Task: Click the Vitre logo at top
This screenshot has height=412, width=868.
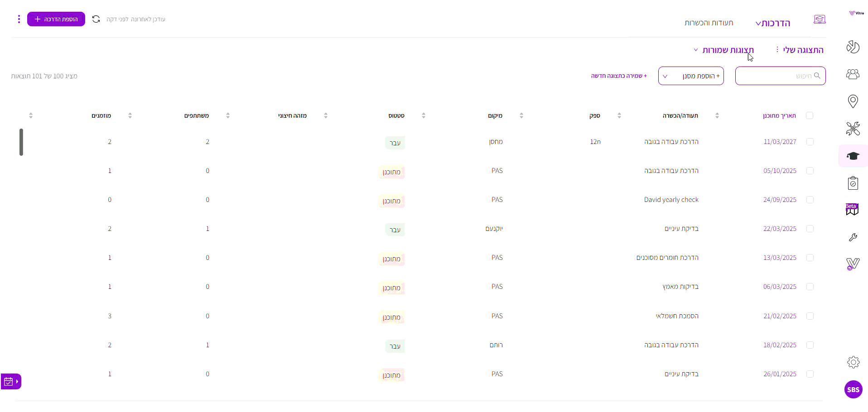Action: (856, 13)
